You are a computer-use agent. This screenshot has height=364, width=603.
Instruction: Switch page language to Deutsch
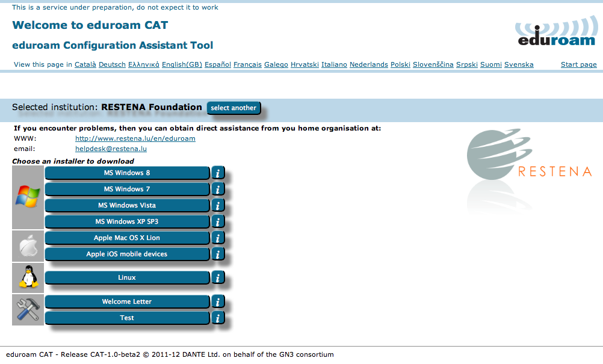coord(112,65)
